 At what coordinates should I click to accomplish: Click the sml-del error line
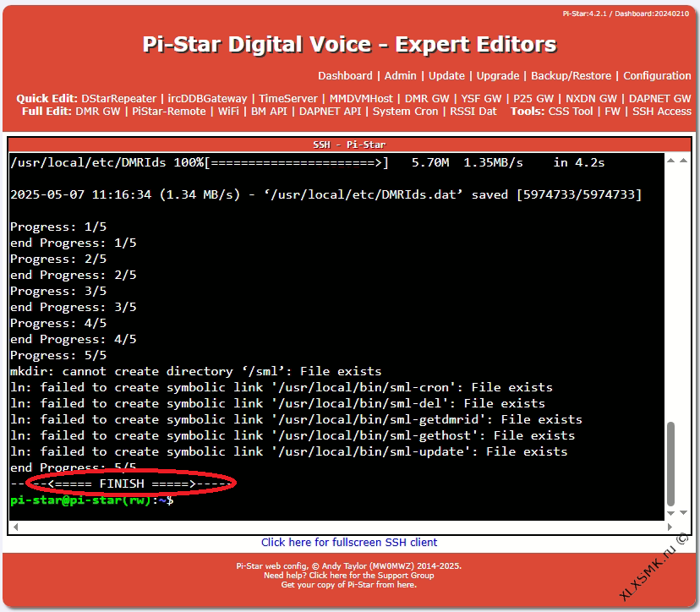coord(277,403)
